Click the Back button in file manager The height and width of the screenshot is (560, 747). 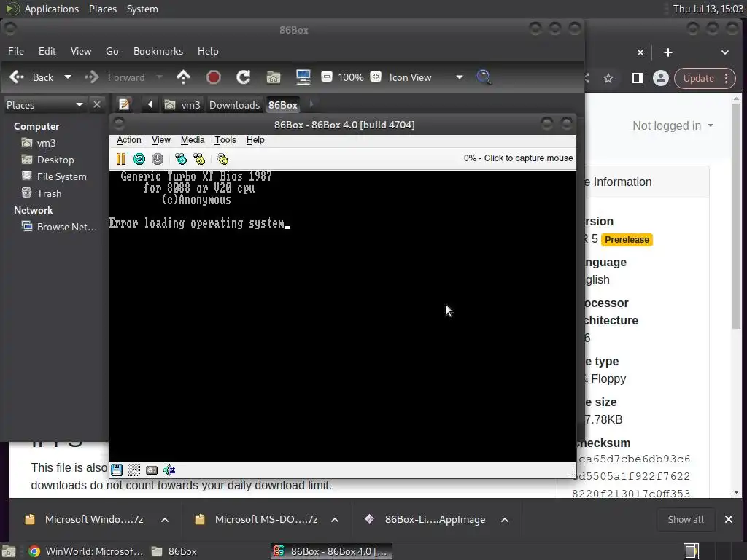(x=31, y=77)
